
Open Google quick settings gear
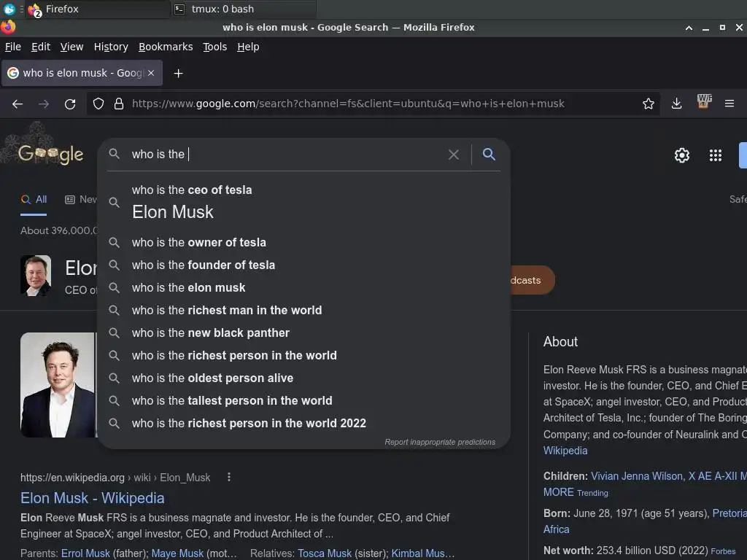[682, 155]
